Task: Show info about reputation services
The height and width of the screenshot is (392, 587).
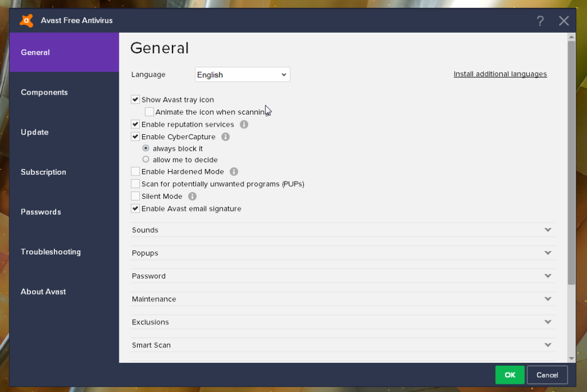Action: pyautogui.click(x=244, y=124)
